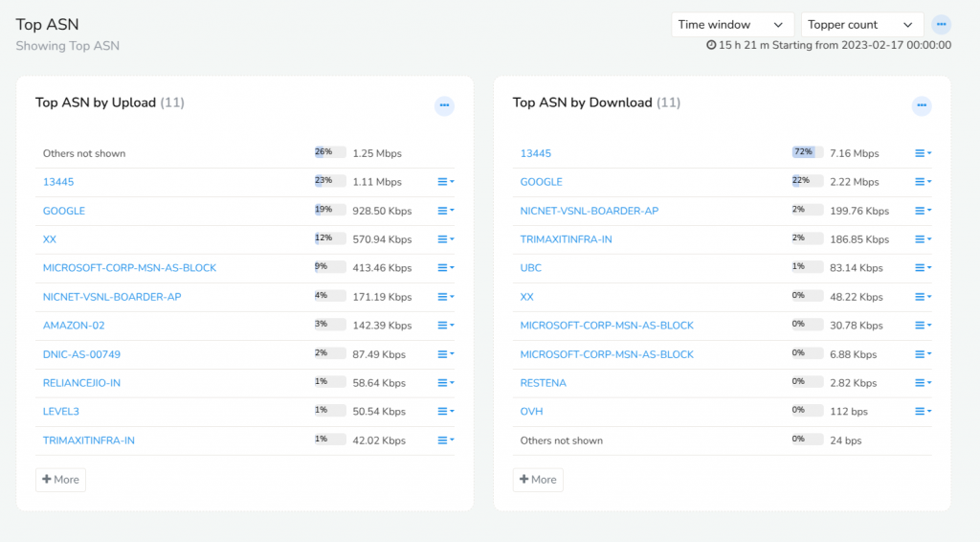Open dropdown menu for 13445 in Download list
Screen dimensions: 980x542
pyautogui.click(x=924, y=153)
